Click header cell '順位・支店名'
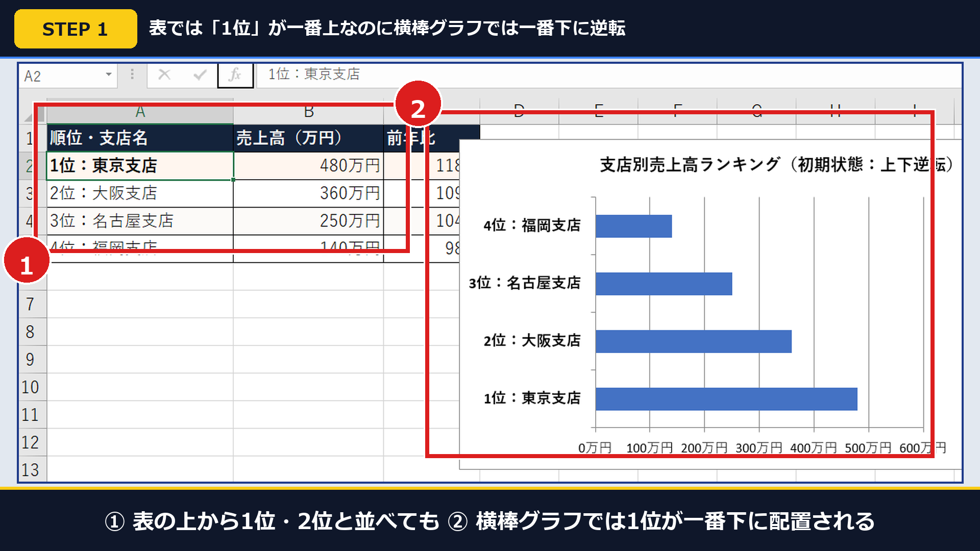This screenshot has height=551, width=980. [140, 138]
